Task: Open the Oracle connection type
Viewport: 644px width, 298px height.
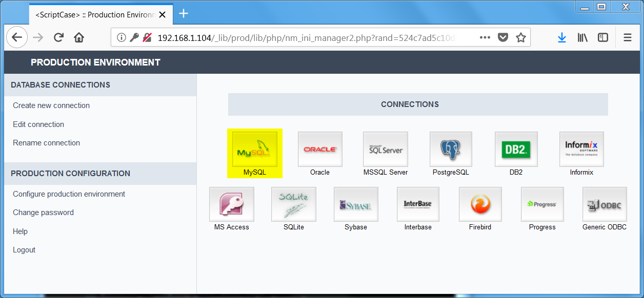Action: [319, 149]
